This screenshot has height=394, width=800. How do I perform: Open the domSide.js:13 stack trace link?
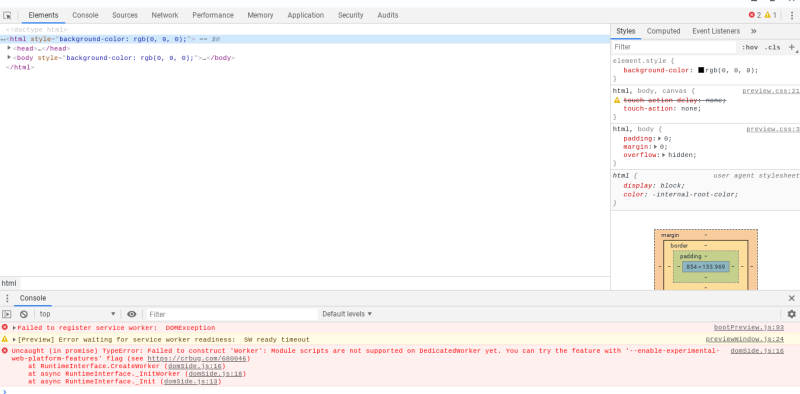[x=190, y=381]
